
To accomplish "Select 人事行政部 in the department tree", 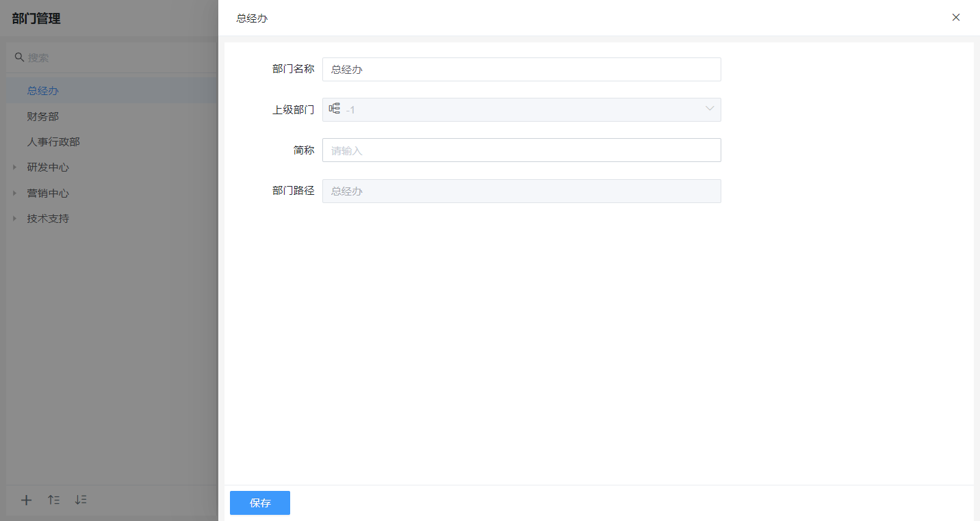I will (53, 142).
